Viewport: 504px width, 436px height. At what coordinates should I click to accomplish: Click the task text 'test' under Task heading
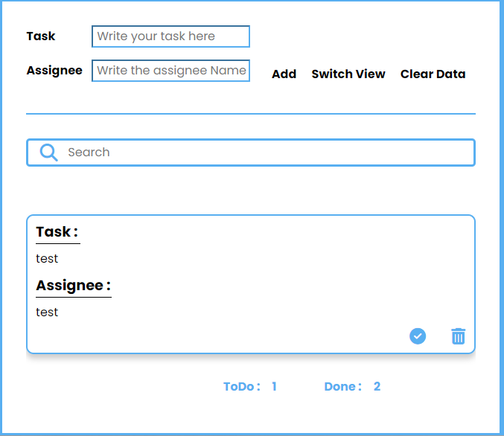47,259
